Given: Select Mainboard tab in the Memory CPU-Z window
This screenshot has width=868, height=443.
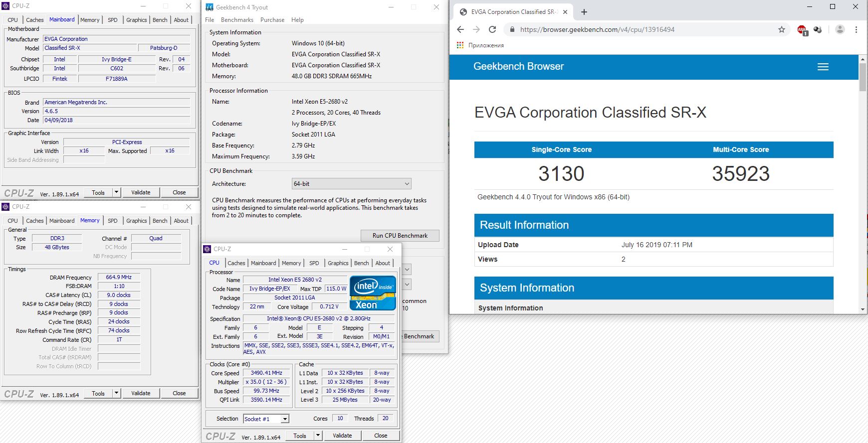Looking at the screenshot, I should (x=62, y=221).
